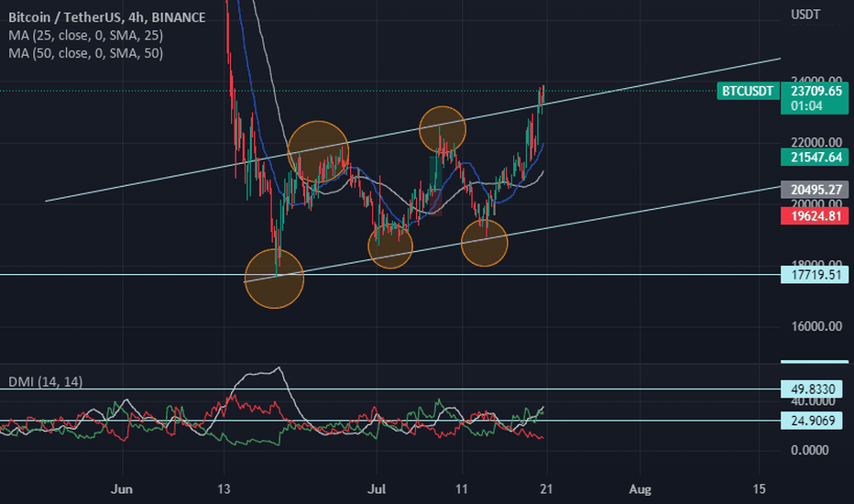Click the 21 date on time axis
This screenshot has width=854, height=504.
coord(546,489)
